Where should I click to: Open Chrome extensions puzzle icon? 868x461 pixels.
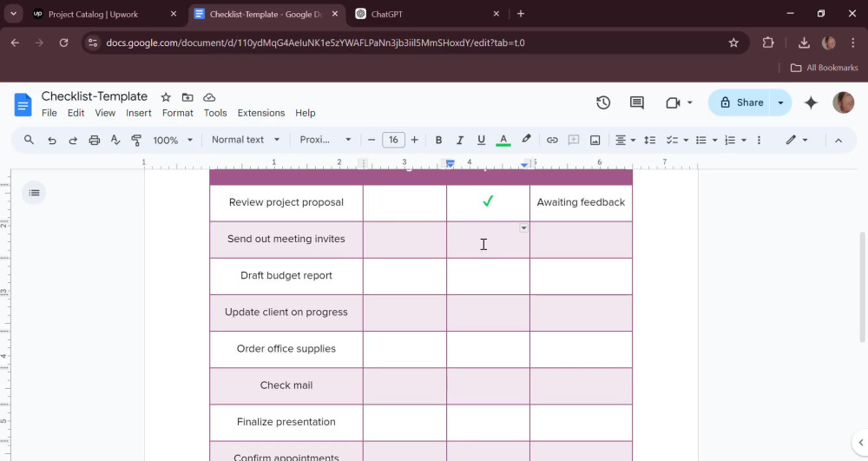click(x=768, y=43)
